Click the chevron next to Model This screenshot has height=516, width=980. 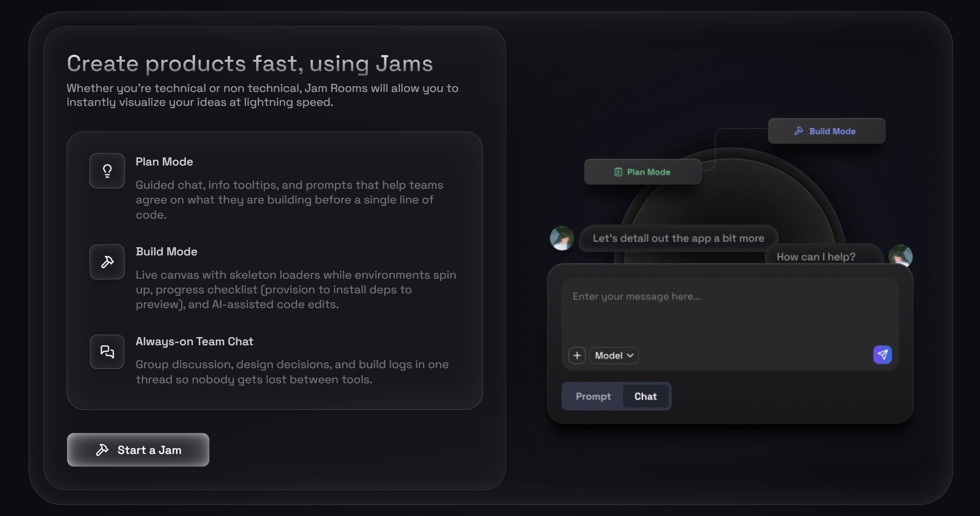pyautogui.click(x=630, y=355)
